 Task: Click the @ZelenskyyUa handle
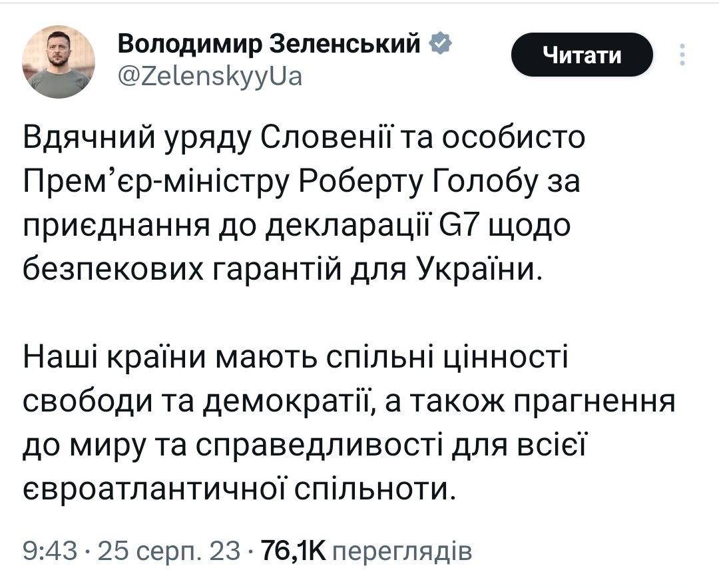coord(210,77)
